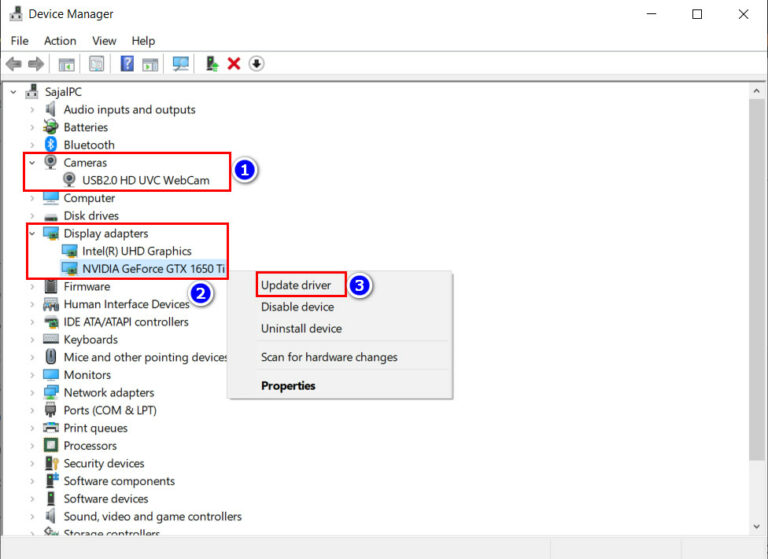The width and height of the screenshot is (768, 559).
Task: Expand the Monitors category
Action: click(x=32, y=375)
